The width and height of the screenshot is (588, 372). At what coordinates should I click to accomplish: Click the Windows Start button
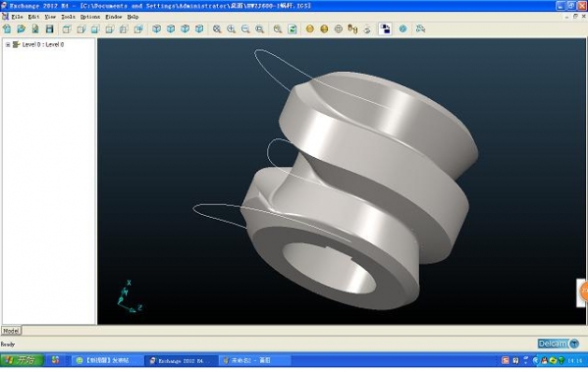22,360
